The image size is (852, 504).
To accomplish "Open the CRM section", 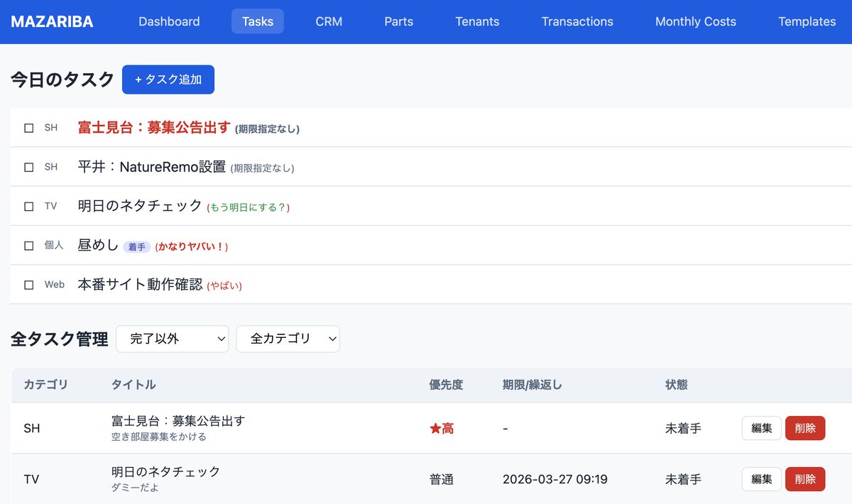I will tap(327, 21).
